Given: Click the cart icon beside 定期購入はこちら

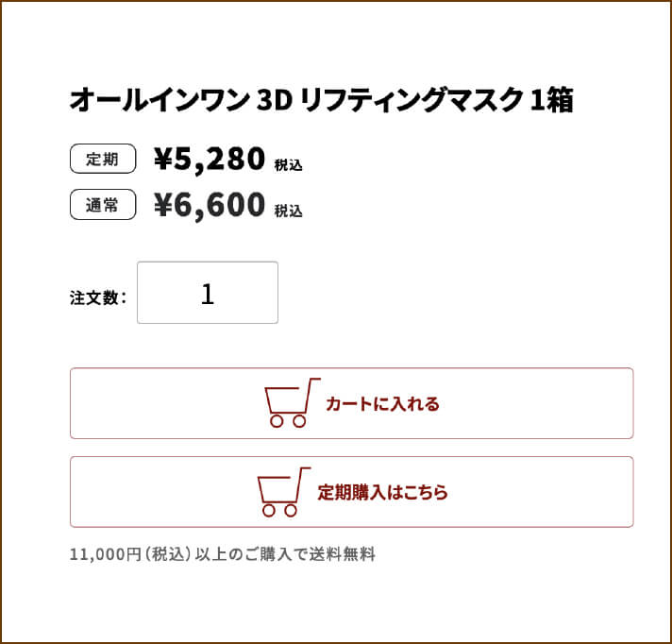Looking at the screenshot, I should click(x=282, y=492).
